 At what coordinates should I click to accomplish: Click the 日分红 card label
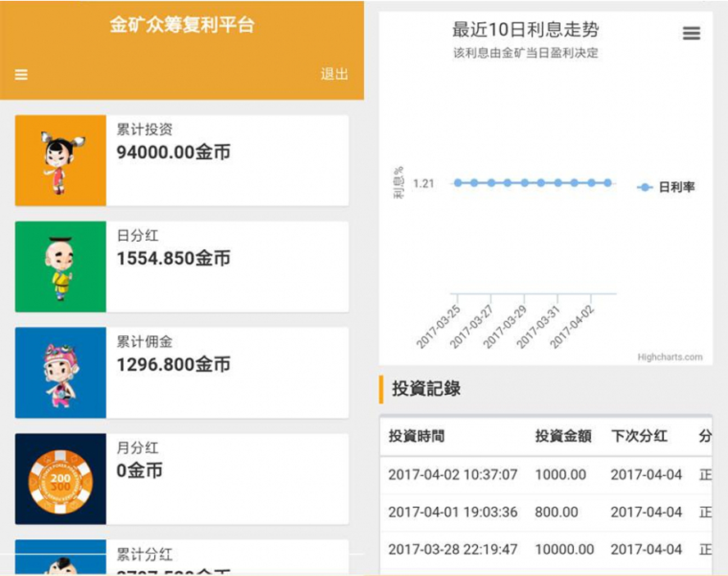(x=138, y=236)
